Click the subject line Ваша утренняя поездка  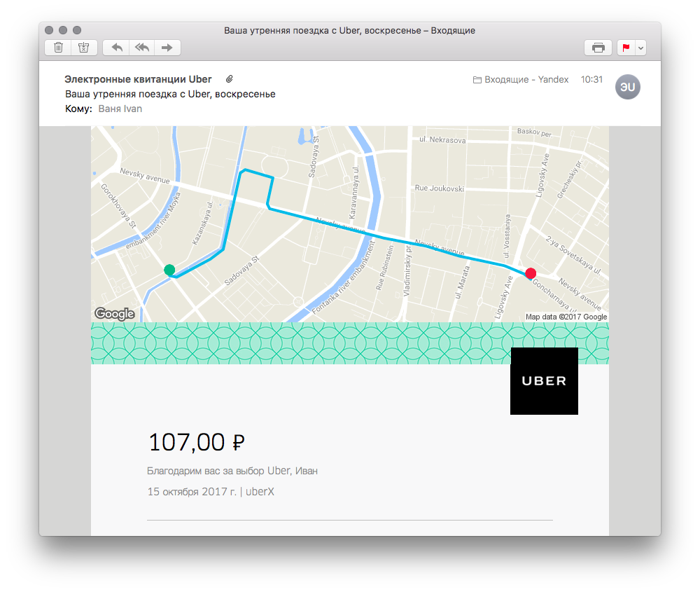(170, 94)
